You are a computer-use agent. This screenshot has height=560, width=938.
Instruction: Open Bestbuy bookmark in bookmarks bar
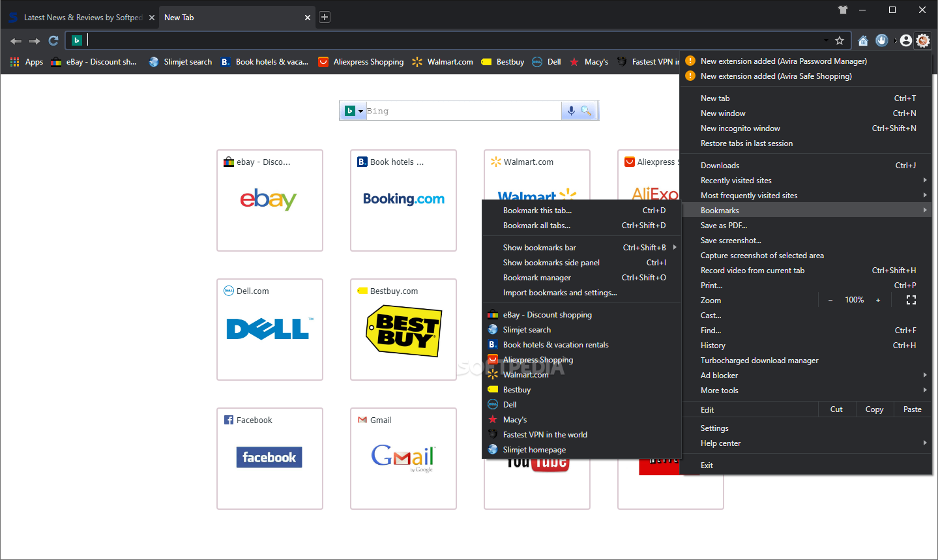(x=503, y=62)
